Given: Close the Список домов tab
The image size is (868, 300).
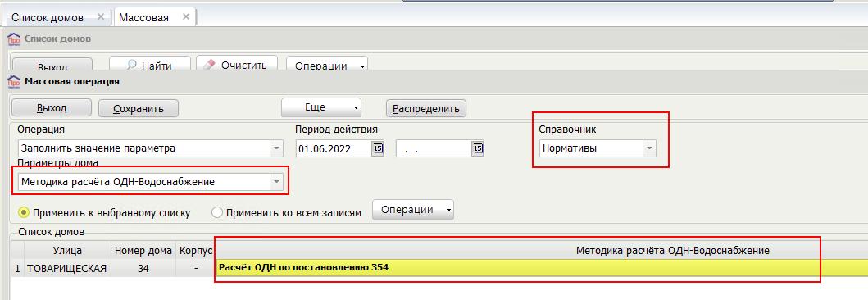Looking at the screenshot, I should pyautogui.click(x=101, y=16).
